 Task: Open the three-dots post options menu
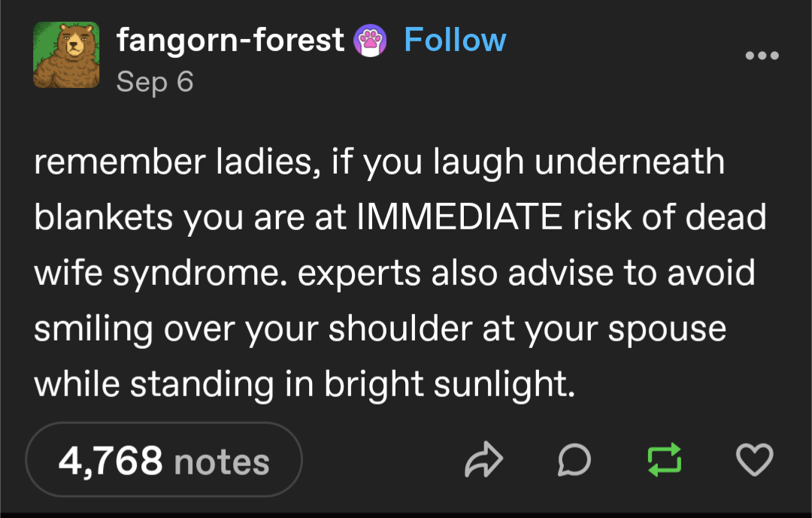(x=762, y=56)
